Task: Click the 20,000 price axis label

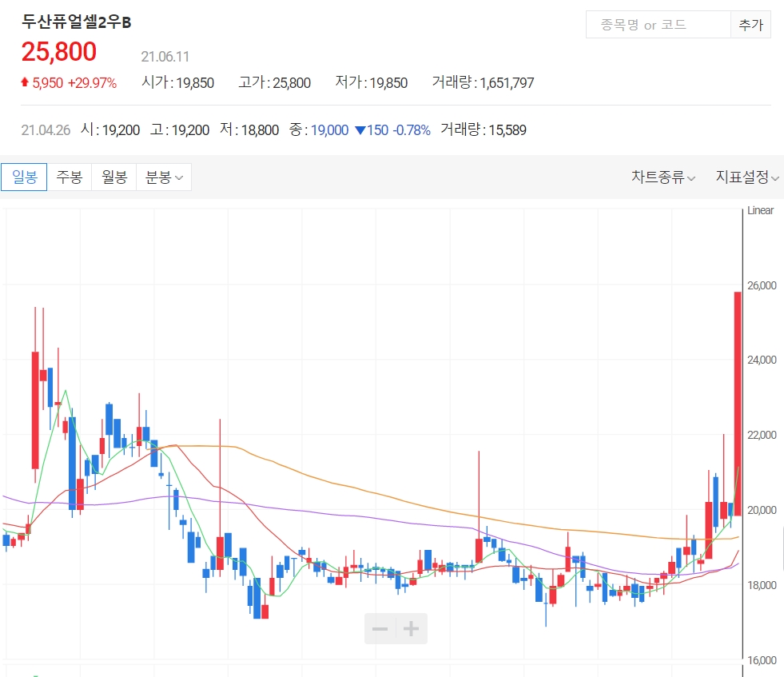Action: [x=762, y=510]
